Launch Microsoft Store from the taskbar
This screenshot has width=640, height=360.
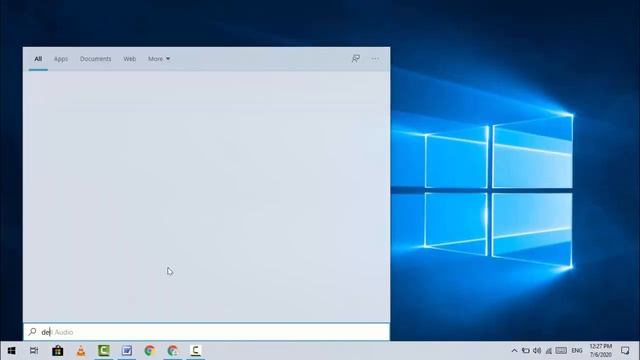[x=58, y=351]
